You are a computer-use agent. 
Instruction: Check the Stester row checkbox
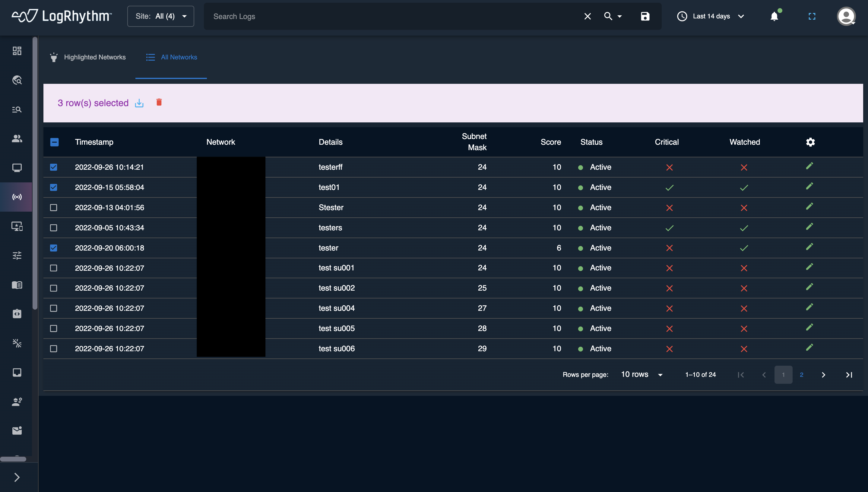(53, 207)
